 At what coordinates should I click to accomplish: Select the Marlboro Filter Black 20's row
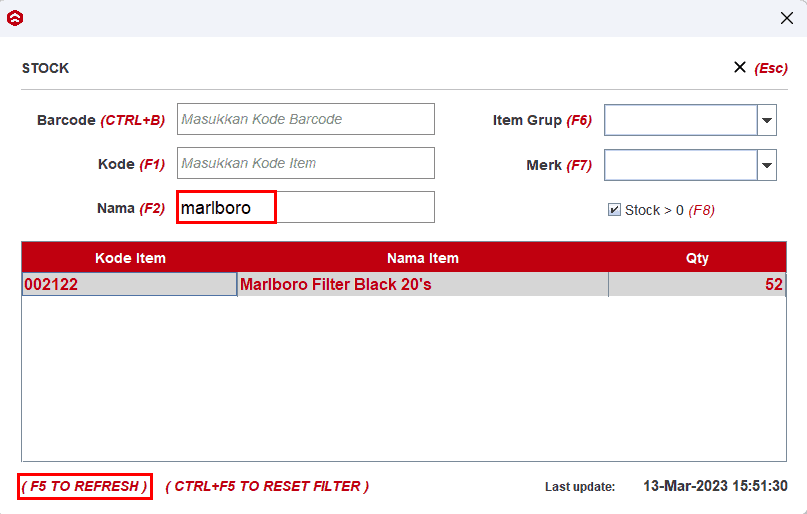[x=422, y=285]
